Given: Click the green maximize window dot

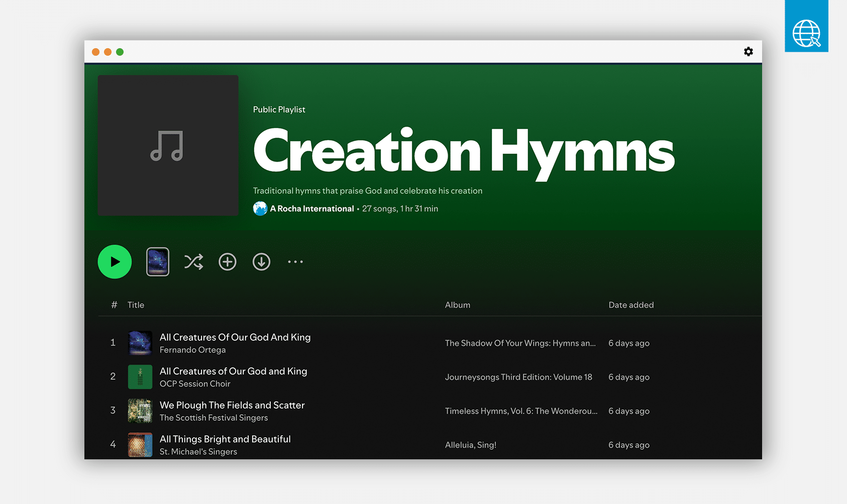Looking at the screenshot, I should pos(120,52).
